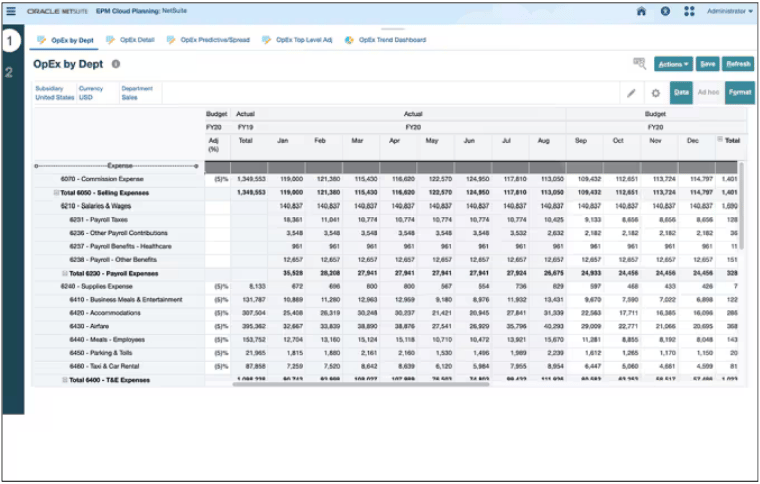Collapse Total 6400 - T&E Expenses
The image size is (760, 484).
click(x=65, y=380)
